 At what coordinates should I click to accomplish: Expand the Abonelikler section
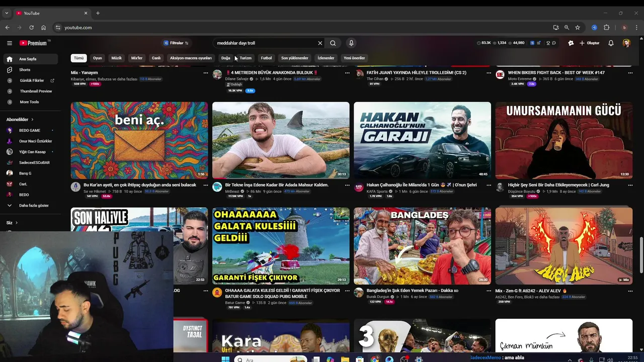pyautogui.click(x=20, y=120)
